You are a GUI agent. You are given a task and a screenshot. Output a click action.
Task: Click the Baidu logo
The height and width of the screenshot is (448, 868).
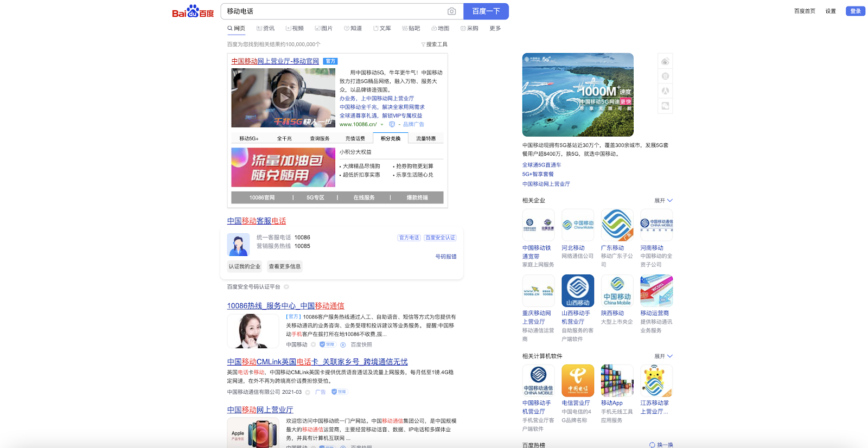point(193,11)
